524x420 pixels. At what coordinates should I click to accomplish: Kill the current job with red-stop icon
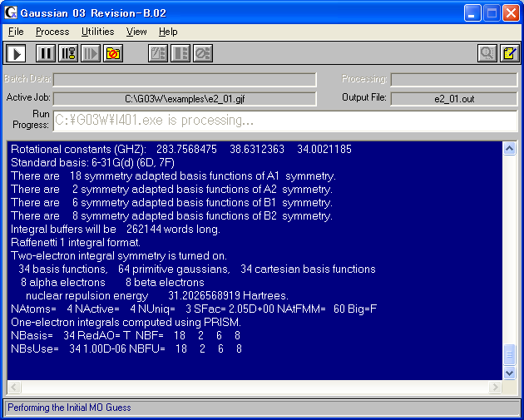(x=113, y=53)
